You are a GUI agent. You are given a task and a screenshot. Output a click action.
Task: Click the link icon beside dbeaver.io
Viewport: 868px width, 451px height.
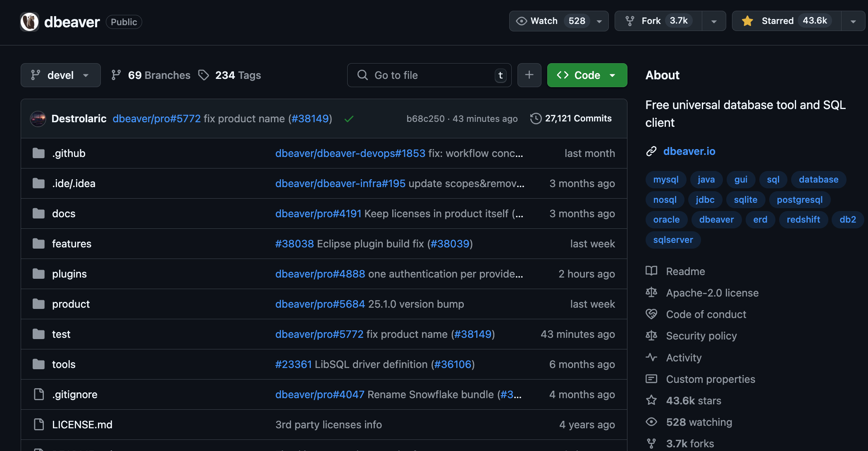(x=651, y=152)
